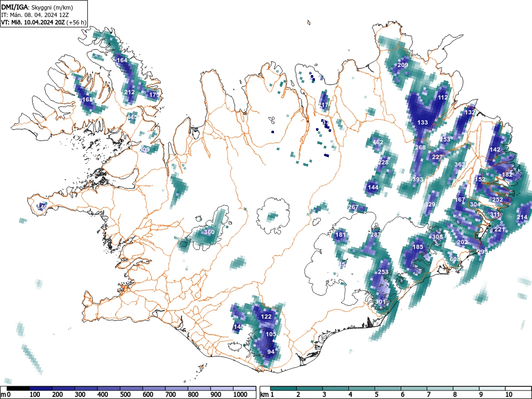This screenshot has height=399, width=532.
Task: Click the visibility value 214 at the east edge
Action: [x=522, y=217]
